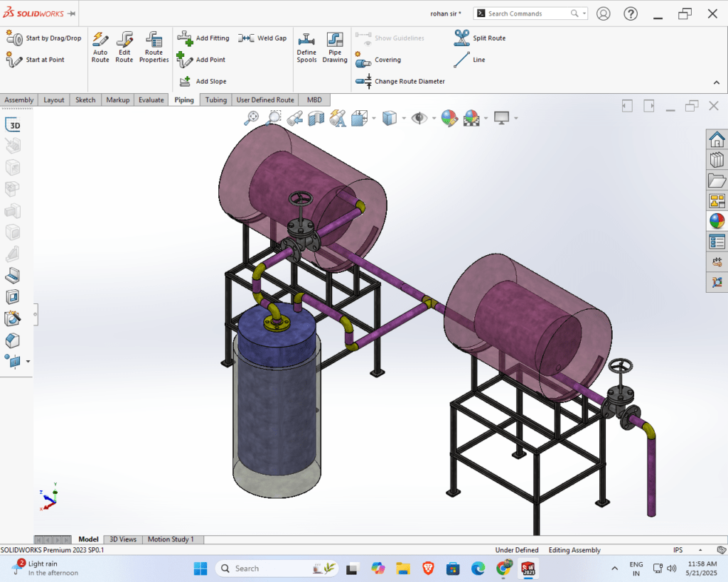728x582 pixels.
Task: Expand the View Orientation dropdown arrow
Action: pos(374,118)
